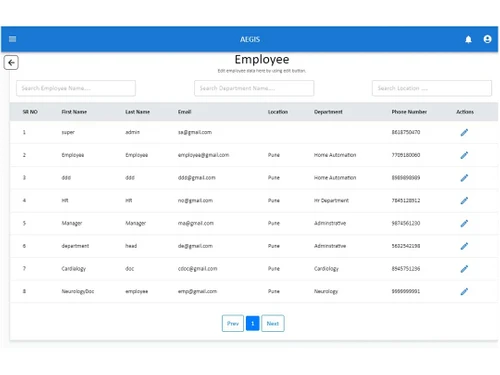This screenshot has height=375, width=500.
Task: Click the 'Employee' page heading
Action: pyautogui.click(x=262, y=60)
